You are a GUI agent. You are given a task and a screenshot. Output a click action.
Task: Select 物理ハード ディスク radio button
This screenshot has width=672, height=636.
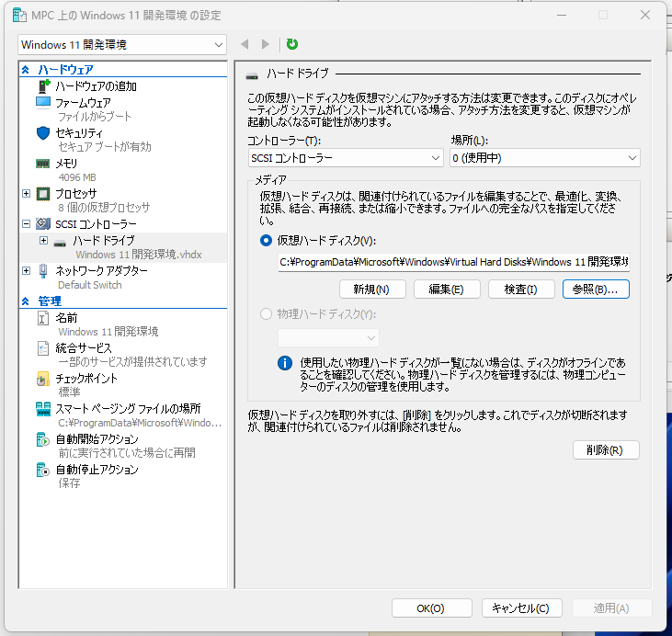[267, 314]
